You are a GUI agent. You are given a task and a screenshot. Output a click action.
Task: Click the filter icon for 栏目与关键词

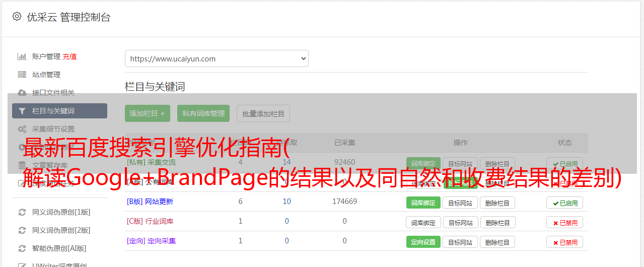pyautogui.click(x=22, y=111)
